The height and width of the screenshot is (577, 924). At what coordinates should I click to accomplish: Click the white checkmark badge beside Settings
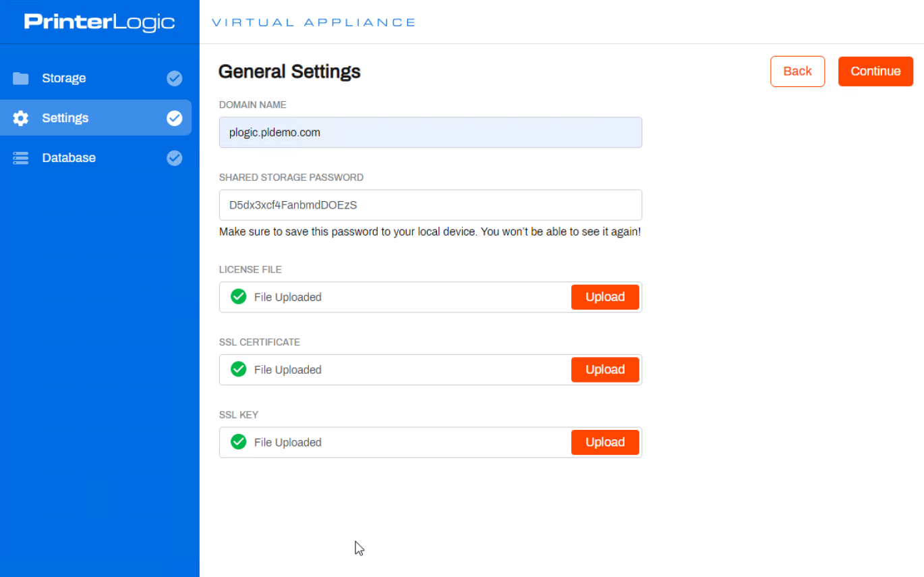174,117
